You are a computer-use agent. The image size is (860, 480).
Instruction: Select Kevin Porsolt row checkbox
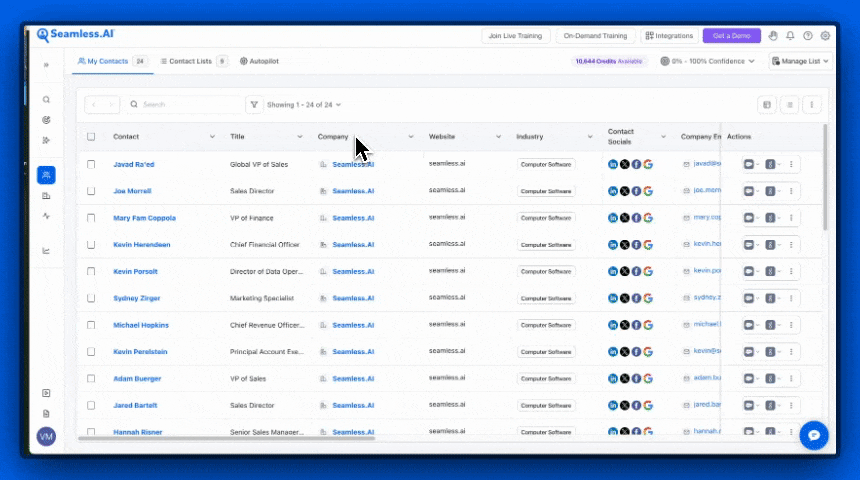point(91,272)
